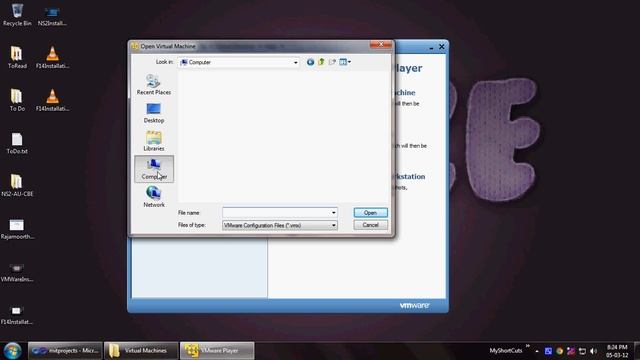Switch to VMware Player taskbar button
The image size is (640, 360).
(217, 351)
